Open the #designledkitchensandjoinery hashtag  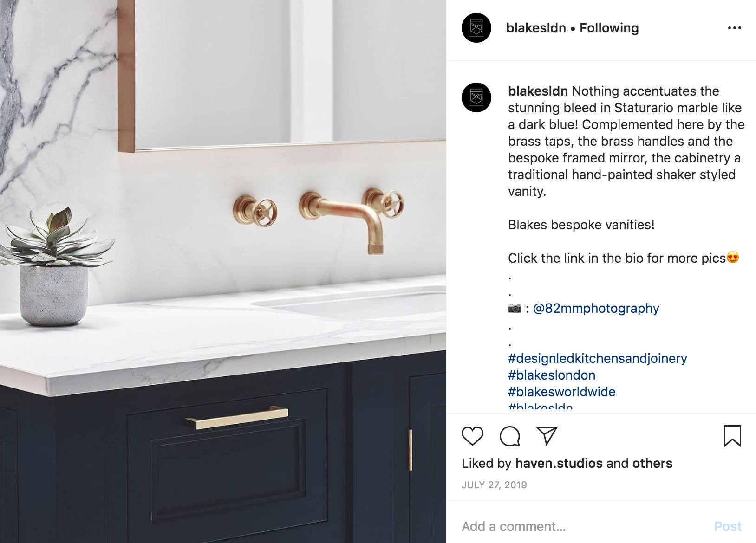tap(597, 358)
